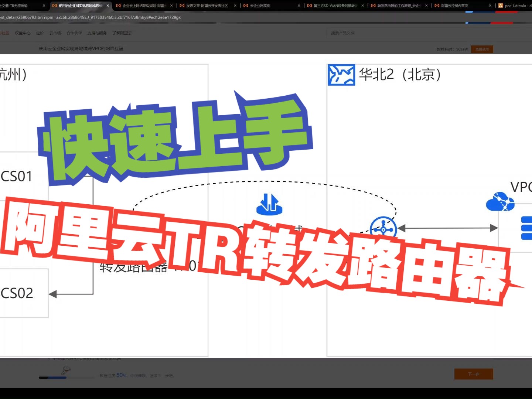This screenshot has width=532, height=399.
Task: Select the blue transfer router icon in the diagram
Action: click(383, 229)
